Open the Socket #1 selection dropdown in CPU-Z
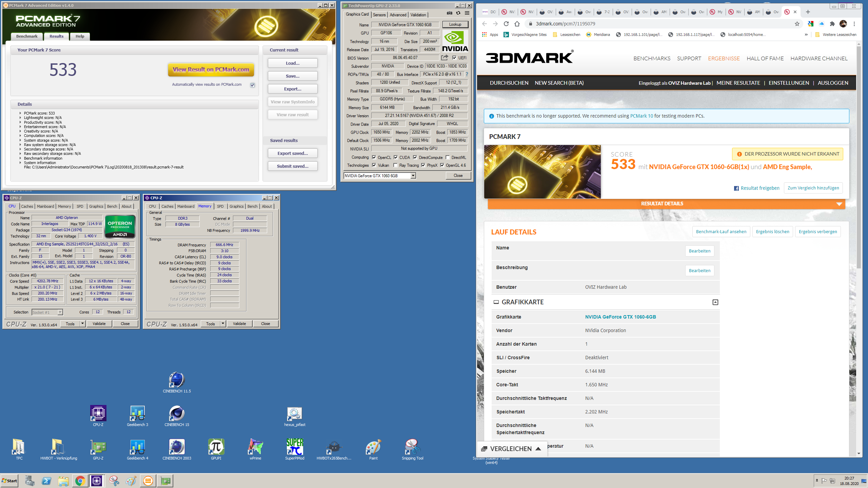The height and width of the screenshot is (488, 868). 60,312
